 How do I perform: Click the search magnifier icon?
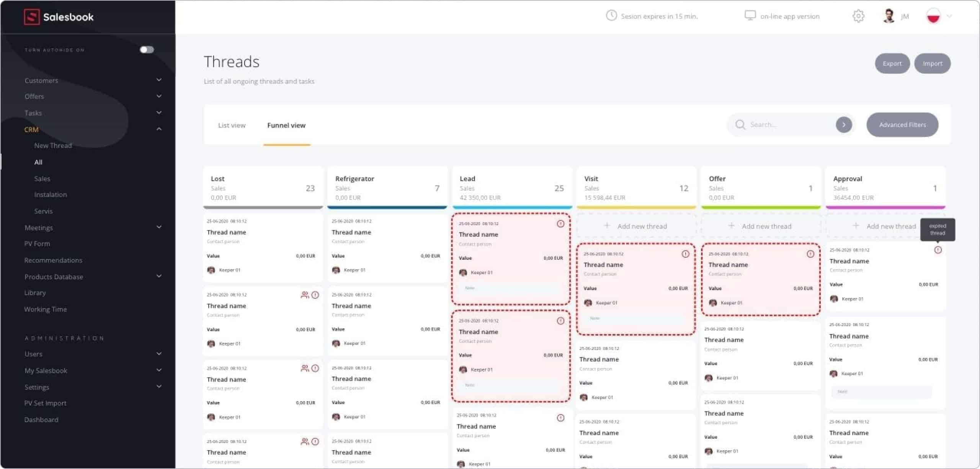[740, 125]
